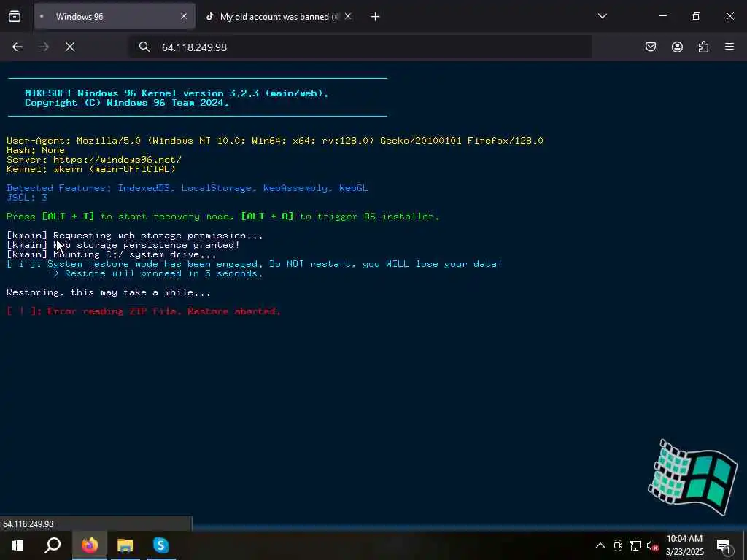Restore down the Firefox window
747x560 pixels.
click(697, 16)
